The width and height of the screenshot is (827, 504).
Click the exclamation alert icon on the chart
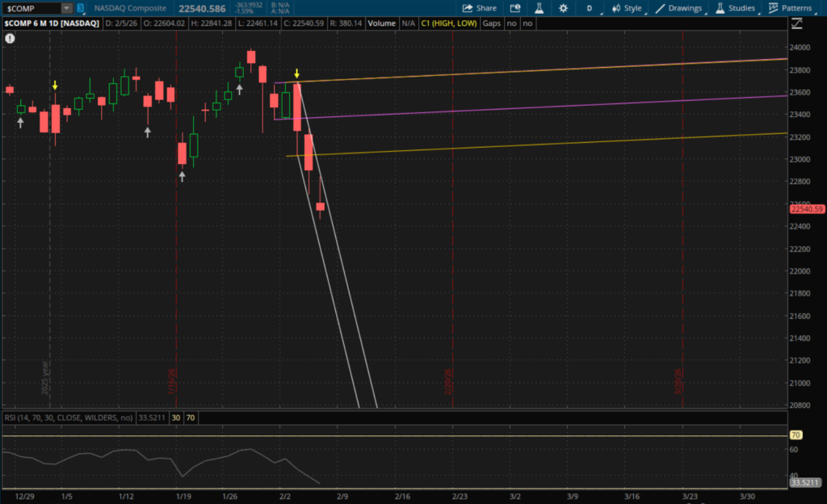pos(9,38)
